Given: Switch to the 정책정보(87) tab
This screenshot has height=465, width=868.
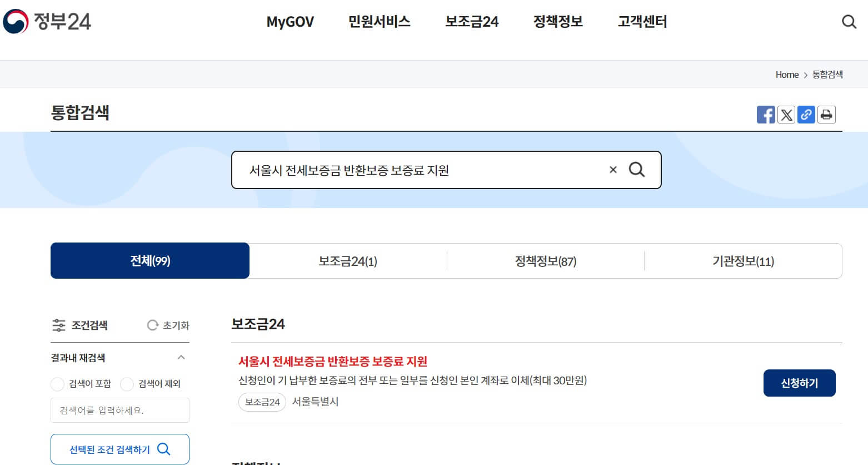Looking at the screenshot, I should click(545, 261).
